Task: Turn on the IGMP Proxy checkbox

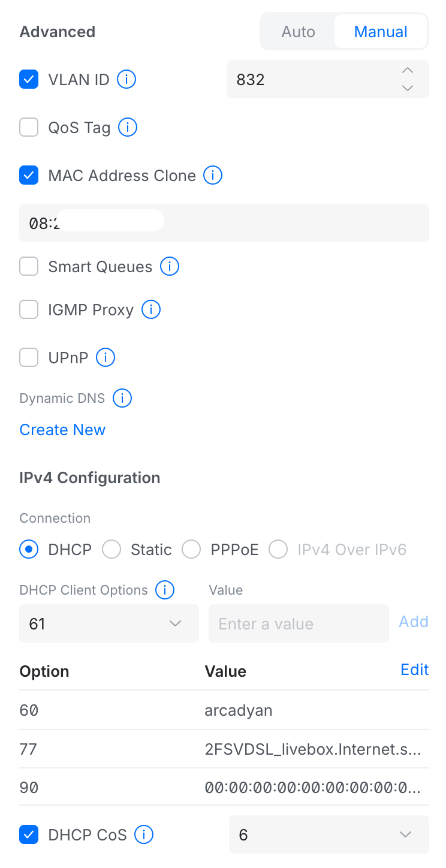Action: click(29, 310)
